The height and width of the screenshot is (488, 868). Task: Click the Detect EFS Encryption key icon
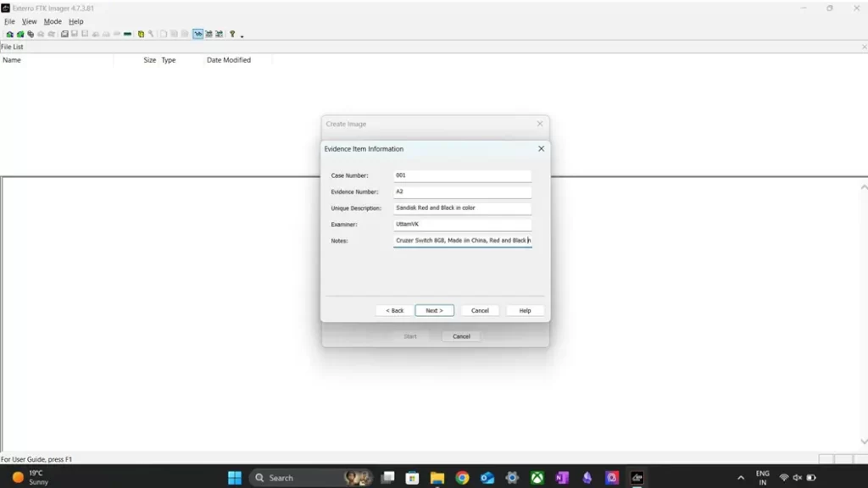pyautogui.click(x=151, y=35)
